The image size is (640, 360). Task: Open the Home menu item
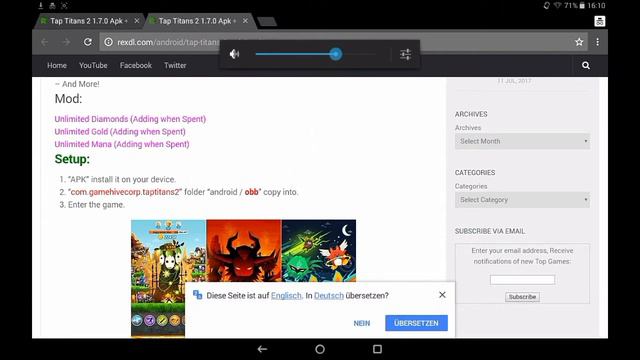pyautogui.click(x=57, y=65)
